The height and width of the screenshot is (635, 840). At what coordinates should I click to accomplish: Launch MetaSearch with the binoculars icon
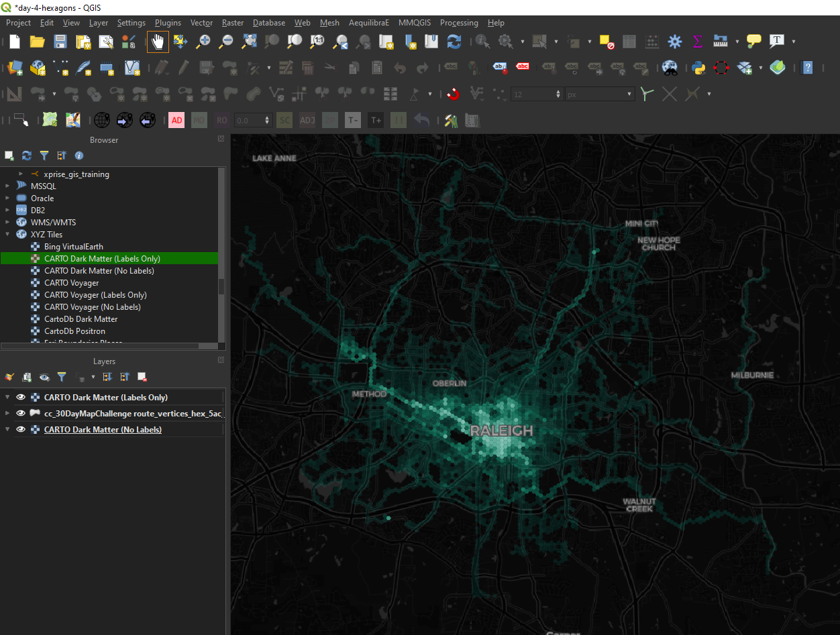tap(670, 68)
